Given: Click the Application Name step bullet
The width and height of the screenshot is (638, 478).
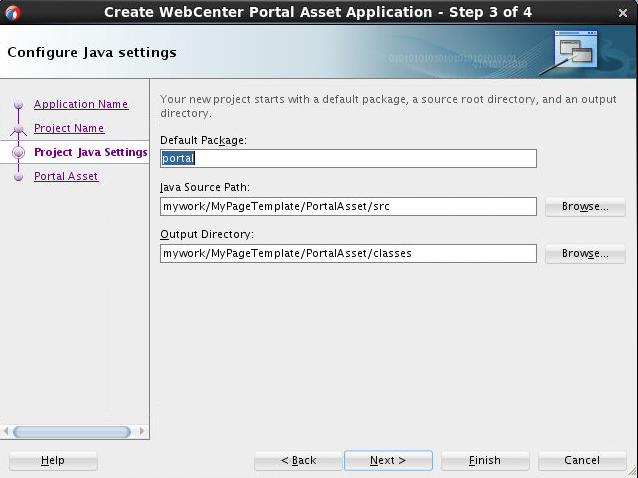Looking at the screenshot, I should [x=18, y=105].
